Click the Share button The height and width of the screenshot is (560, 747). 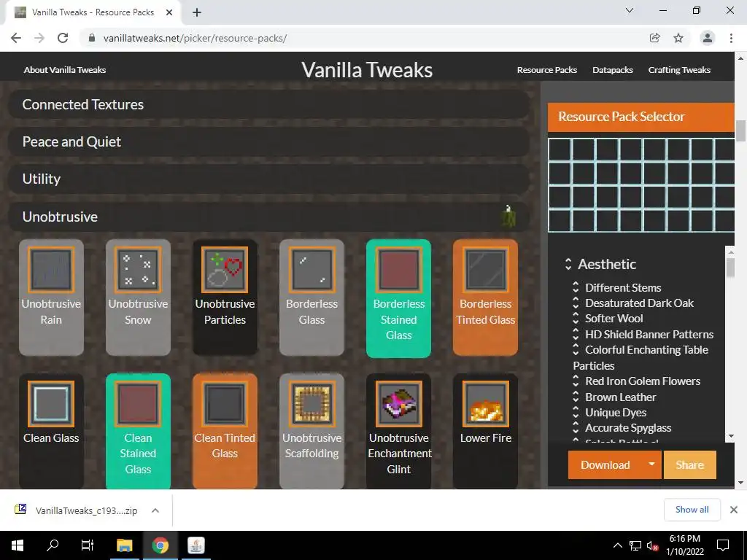(x=690, y=464)
